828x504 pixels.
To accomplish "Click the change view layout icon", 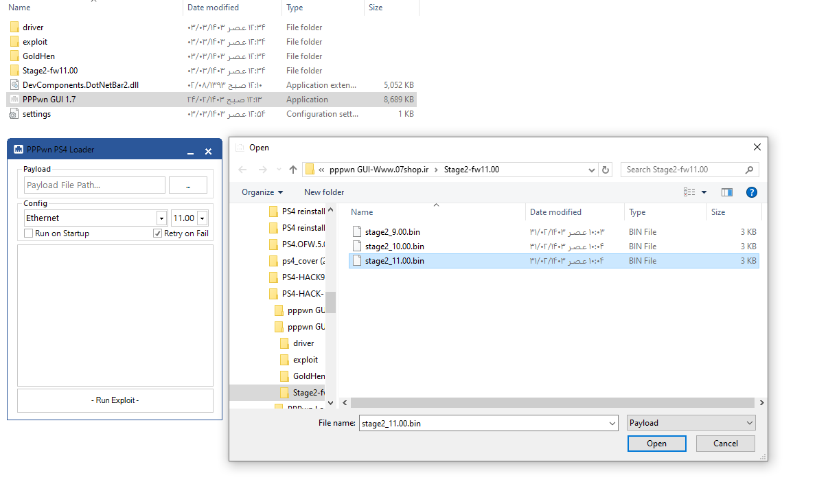I will tap(689, 192).
